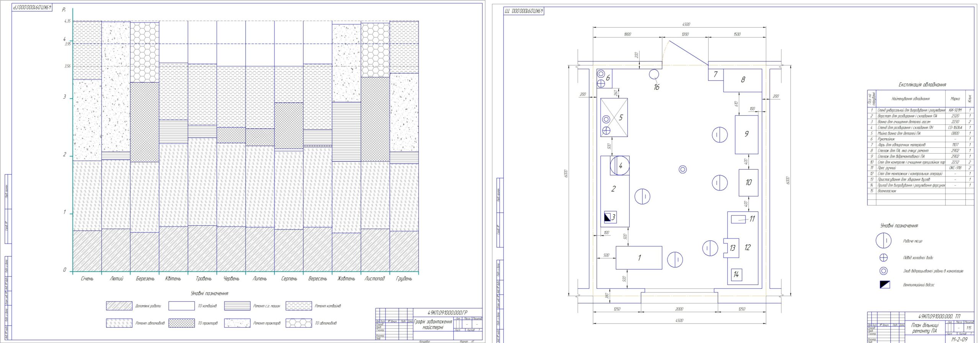Click the 'Допоміжні роботи' hatch legend box

[119, 306]
